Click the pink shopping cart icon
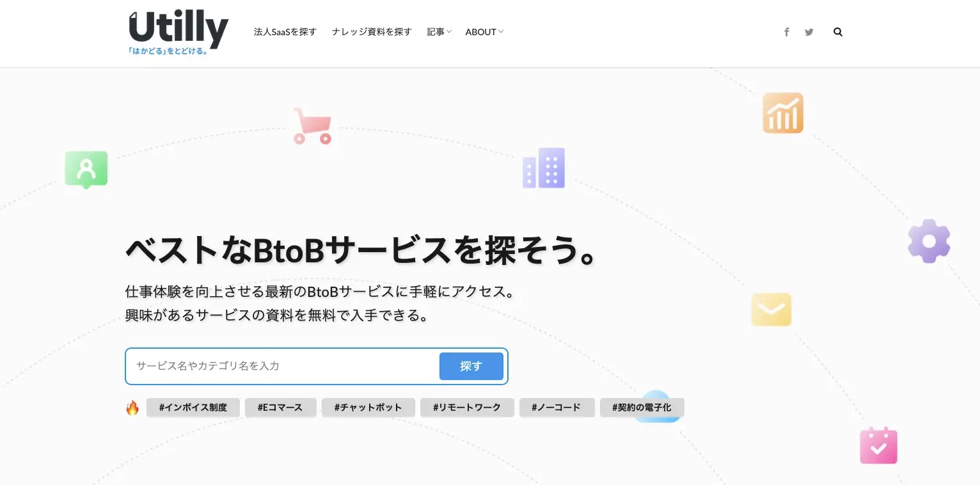 coord(312,125)
